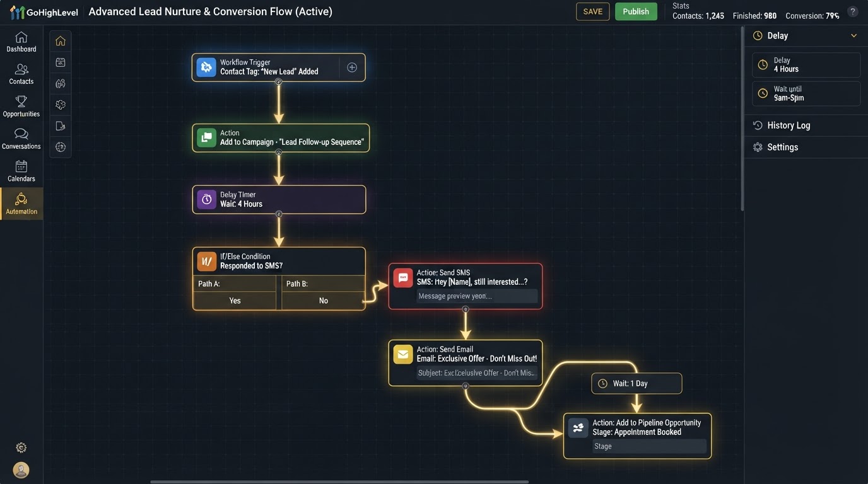
Task: Click the Path A: label in the condition node
Action: tap(209, 284)
